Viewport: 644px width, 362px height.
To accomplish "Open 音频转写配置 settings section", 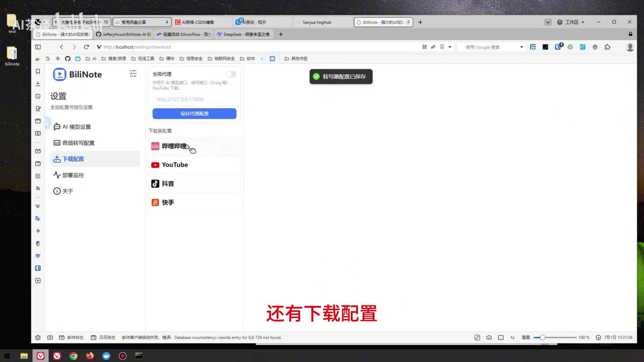I will (95, 143).
